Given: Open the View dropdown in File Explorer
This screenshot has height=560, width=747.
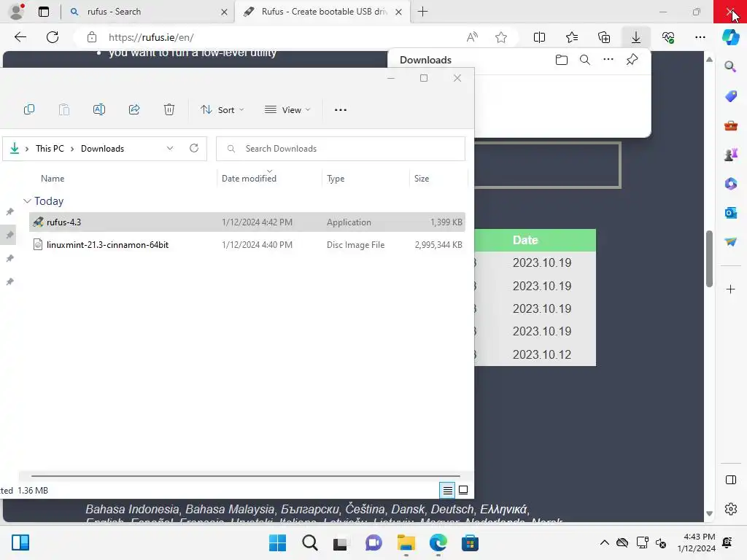Looking at the screenshot, I should point(287,109).
